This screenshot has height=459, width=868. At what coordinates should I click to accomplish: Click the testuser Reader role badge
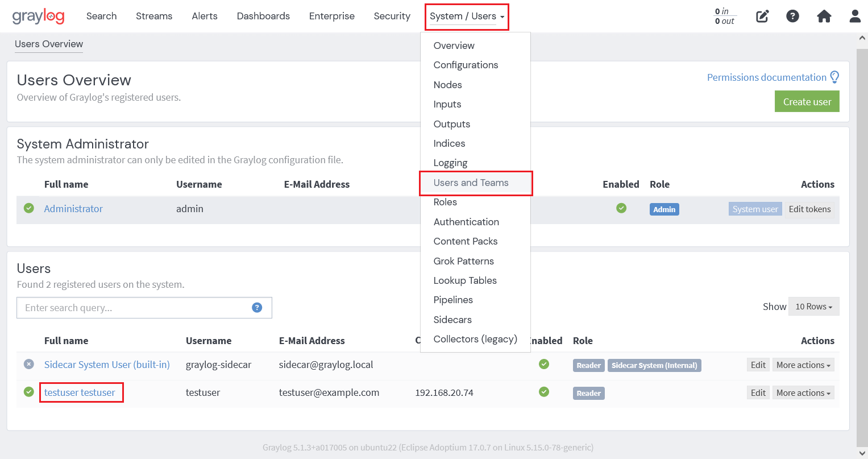click(x=588, y=394)
